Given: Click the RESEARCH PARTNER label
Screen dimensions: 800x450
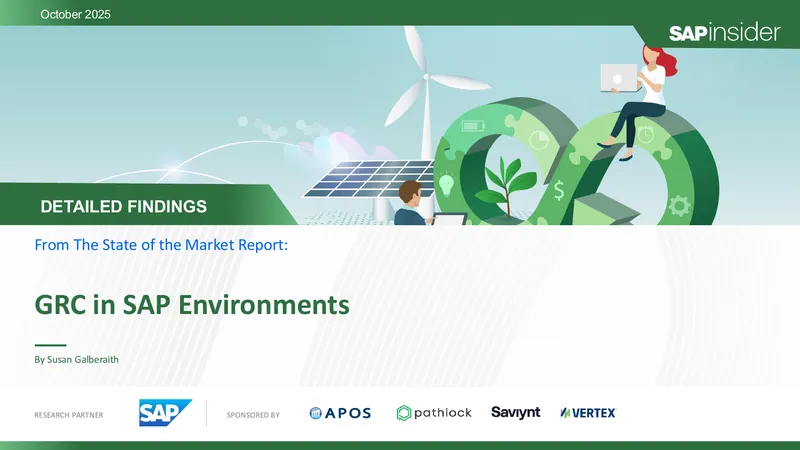Looking at the screenshot, I should 69,415.
